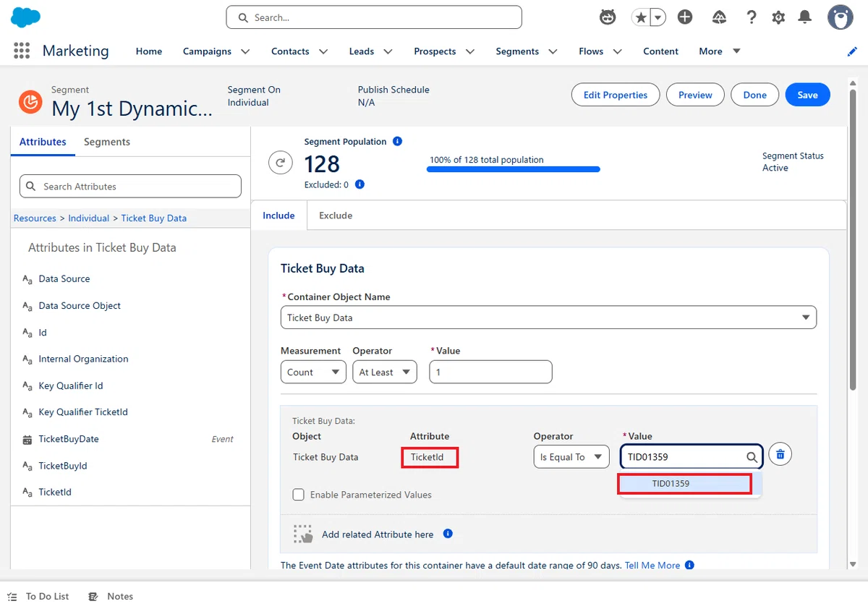Image resolution: width=868 pixels, height=609 pixels.
Task: Expand the Segments nav dropdown chevron
Action: point(553,51)
